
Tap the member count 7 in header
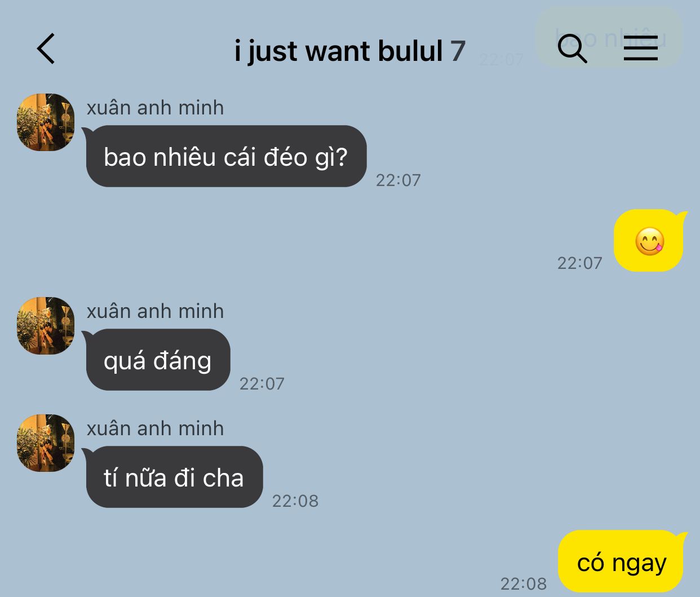458,51
